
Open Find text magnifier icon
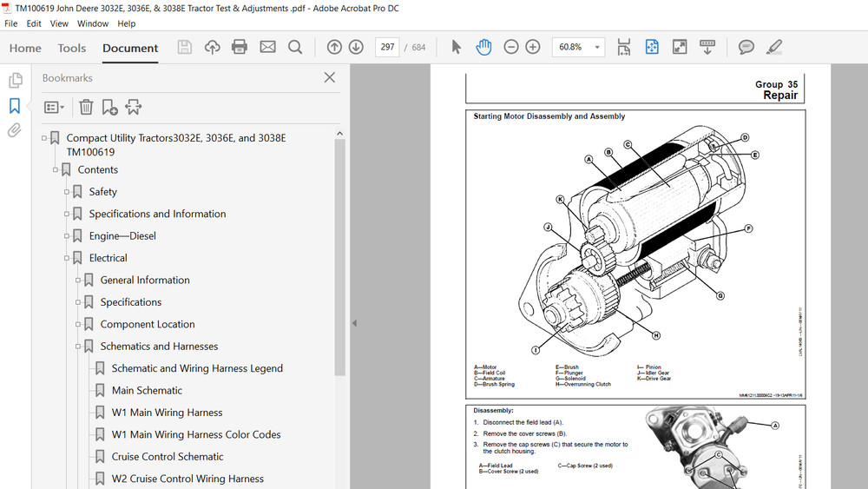click(x=295, y=47)
